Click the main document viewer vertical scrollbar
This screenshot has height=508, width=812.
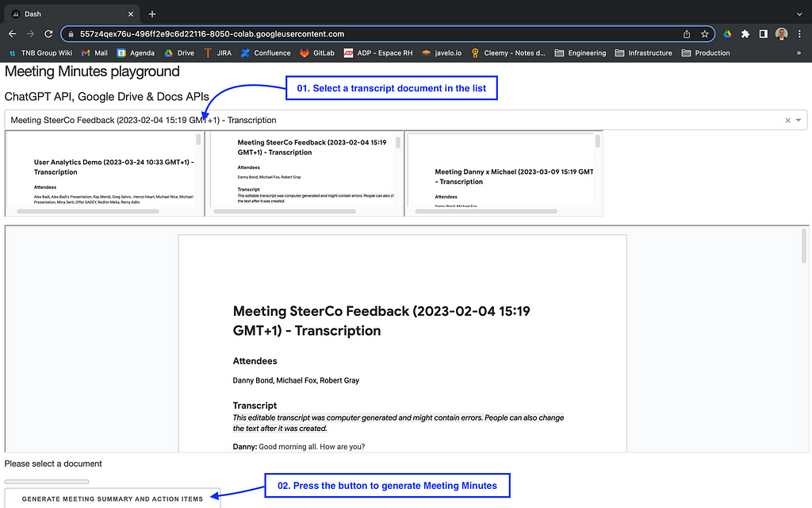804,246
